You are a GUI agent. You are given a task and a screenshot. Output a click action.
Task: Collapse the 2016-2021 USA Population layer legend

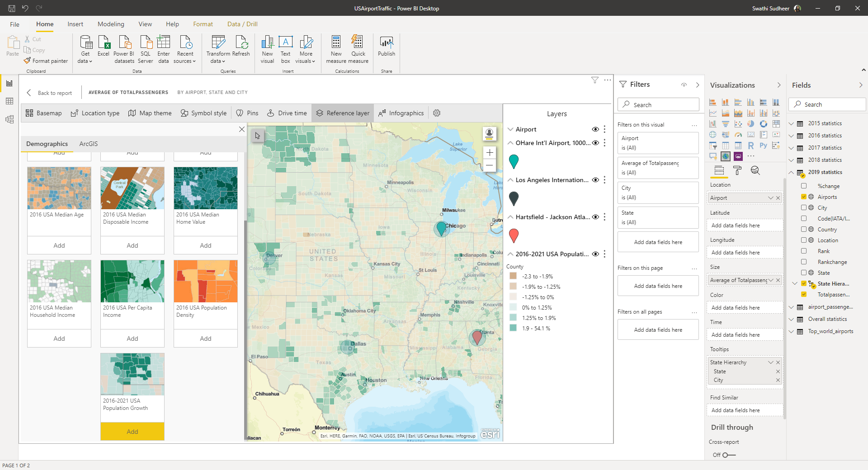510,254
